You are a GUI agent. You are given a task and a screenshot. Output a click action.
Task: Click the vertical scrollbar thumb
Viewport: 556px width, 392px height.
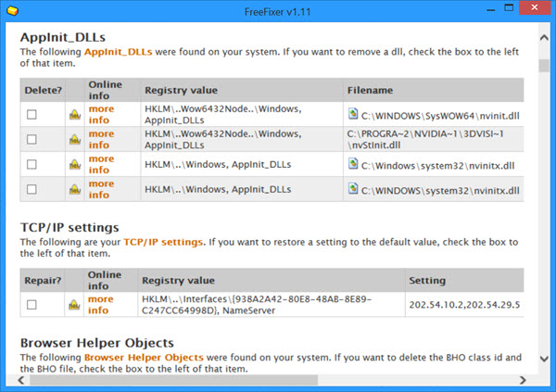pyautogui.click(x=544, y=66)
